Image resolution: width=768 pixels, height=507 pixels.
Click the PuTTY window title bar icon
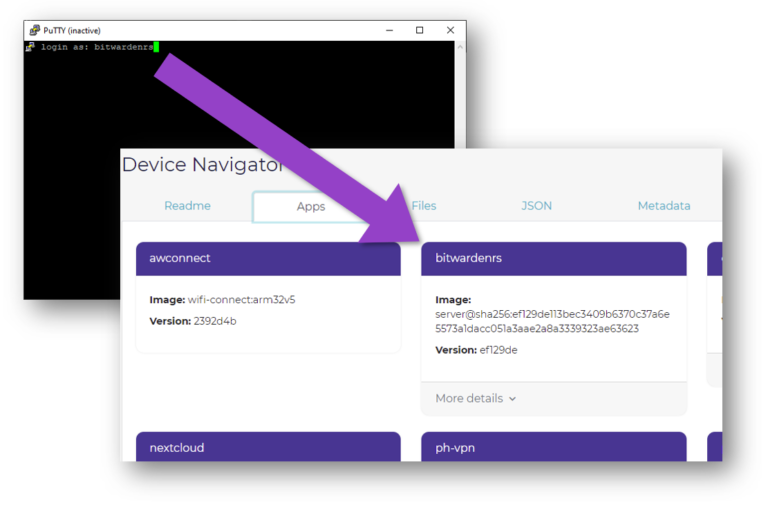coord(34,30)
